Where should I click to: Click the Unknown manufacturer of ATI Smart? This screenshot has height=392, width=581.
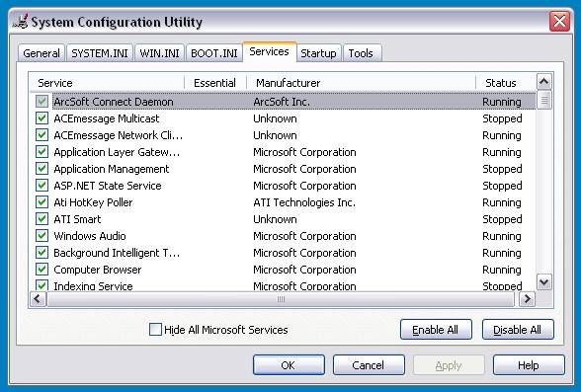(x=275, y=219)
